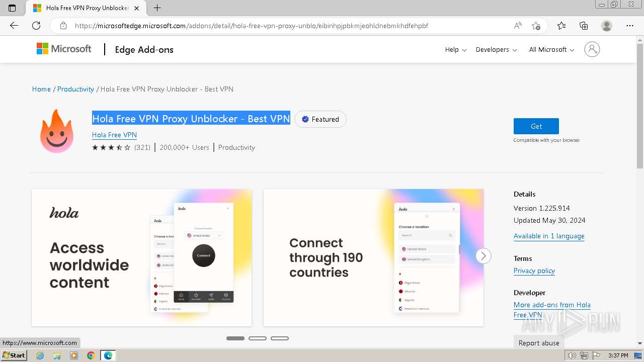Click Updated May 30, 2024 text
The width and height of the screenshot is (644, 362).
[549, 220]
